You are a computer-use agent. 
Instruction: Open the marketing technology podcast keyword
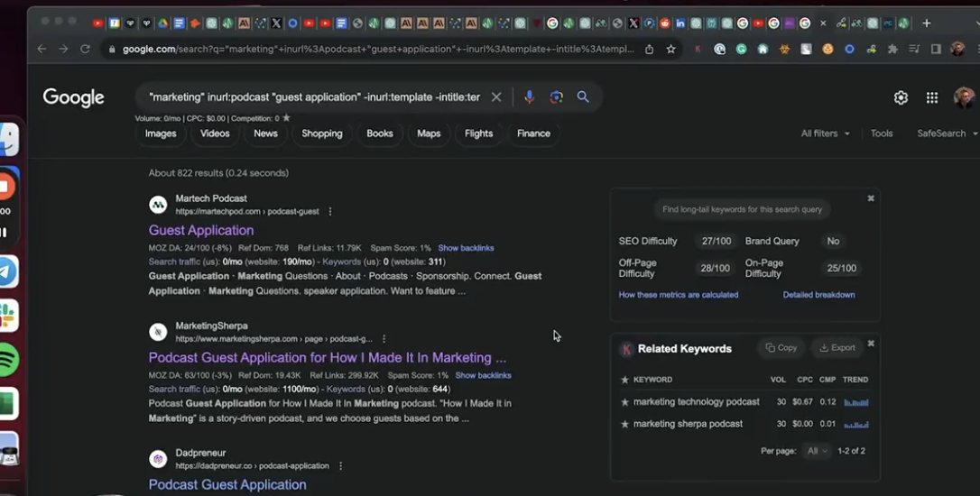697,402
